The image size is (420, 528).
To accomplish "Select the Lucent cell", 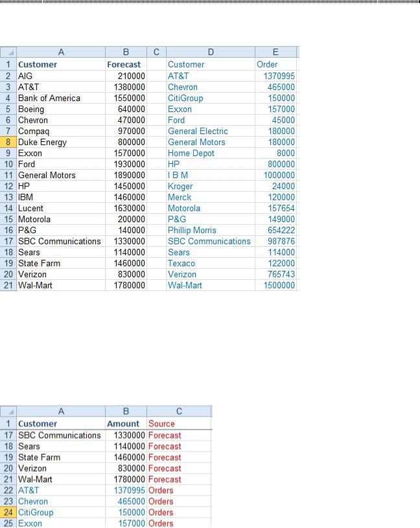I will [x=61, y=208].
